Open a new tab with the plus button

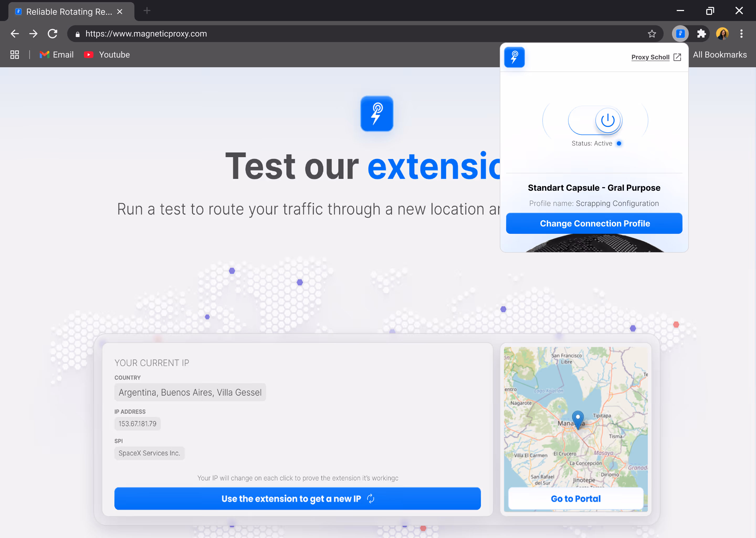click(x=147, y=11)
